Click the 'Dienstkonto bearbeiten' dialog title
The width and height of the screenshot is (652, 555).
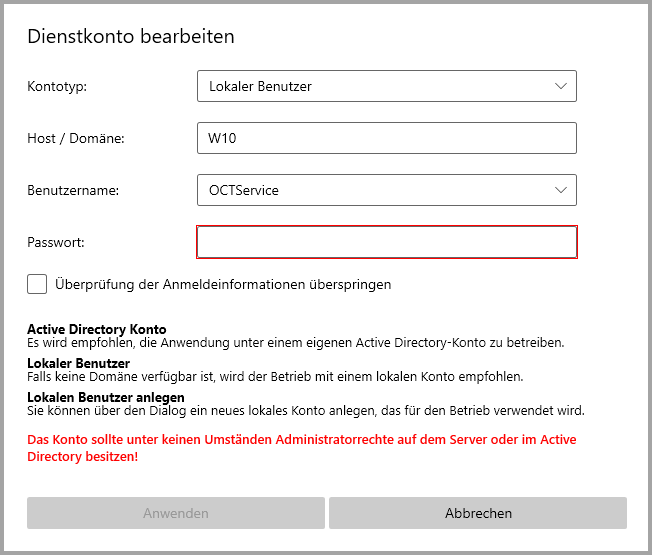[x=131, y=37]
